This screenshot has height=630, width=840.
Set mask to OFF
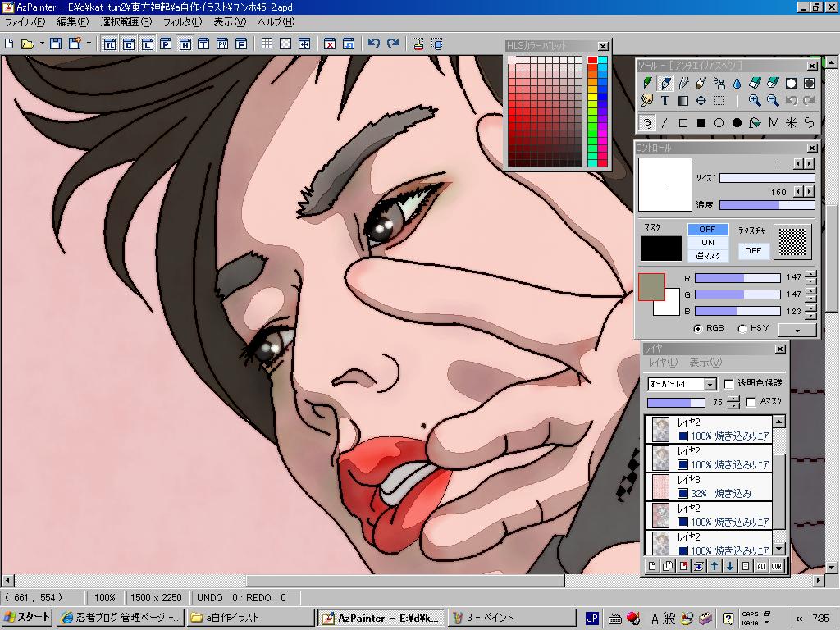708,230
